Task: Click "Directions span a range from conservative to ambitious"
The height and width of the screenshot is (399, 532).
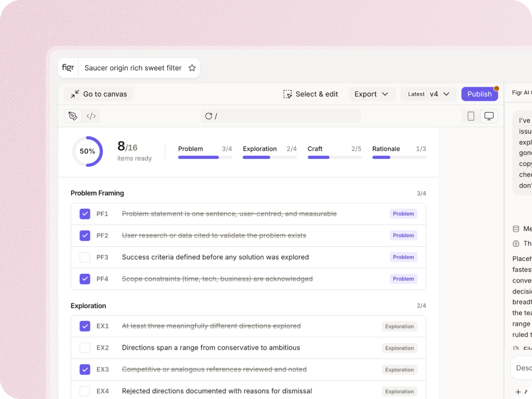Action: [x=211, y=348]
